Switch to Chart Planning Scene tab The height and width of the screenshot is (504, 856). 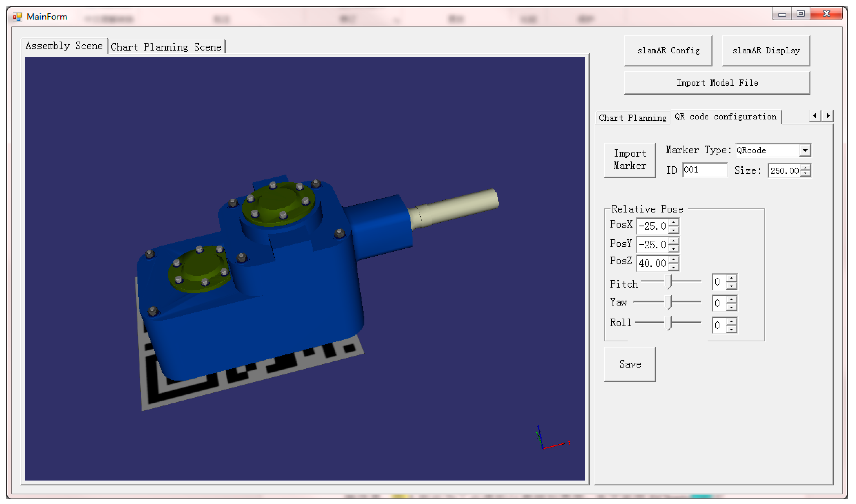tap(166, 47)
